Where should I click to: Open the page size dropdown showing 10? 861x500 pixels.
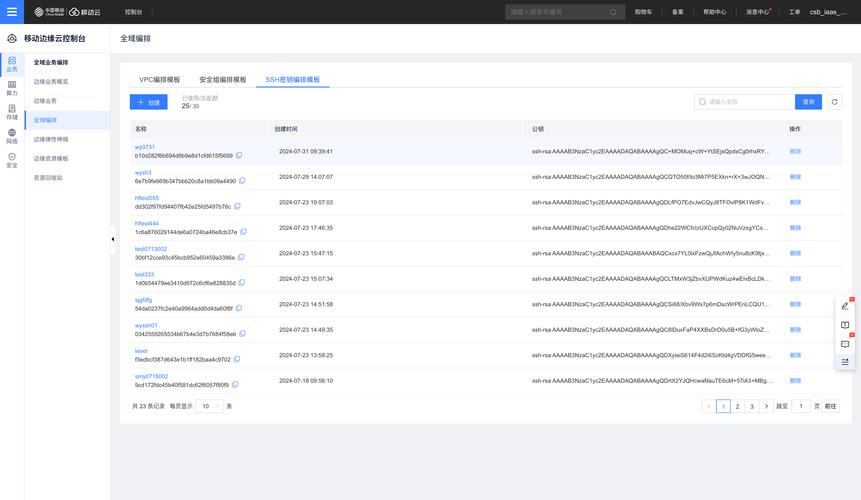tap(209, 406)
